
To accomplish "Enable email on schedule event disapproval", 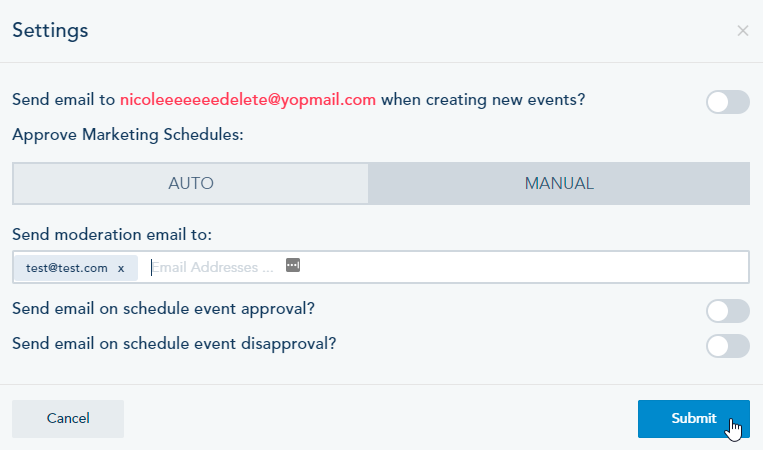I will pos(728,346).
